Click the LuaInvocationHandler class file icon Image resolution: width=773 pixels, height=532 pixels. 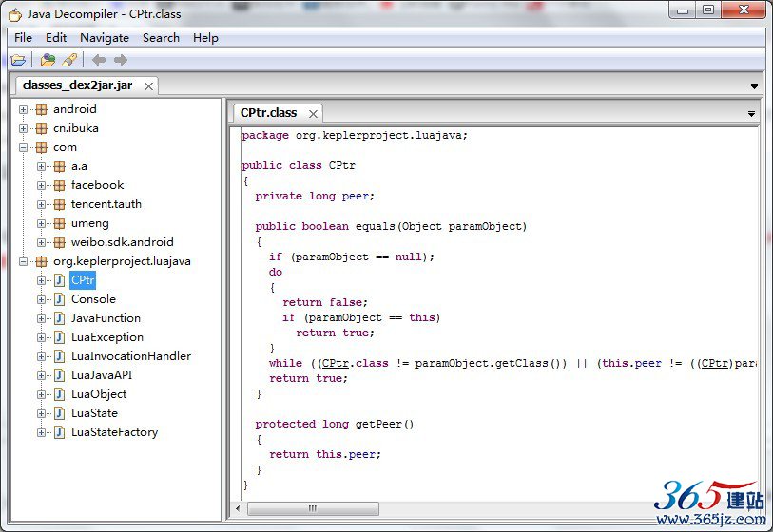point(59,356)
